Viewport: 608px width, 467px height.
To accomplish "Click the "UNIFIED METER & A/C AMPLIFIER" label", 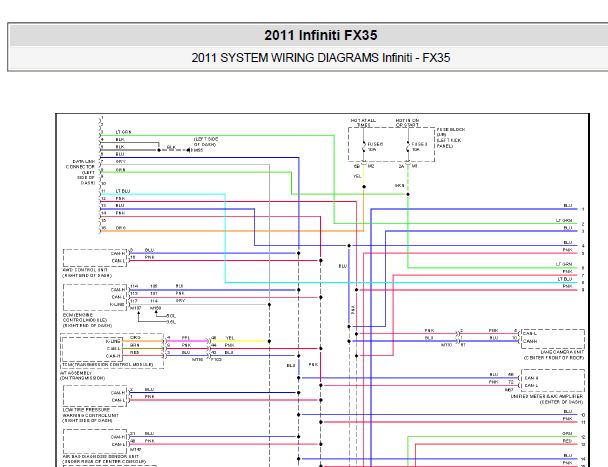I will 547,396.
